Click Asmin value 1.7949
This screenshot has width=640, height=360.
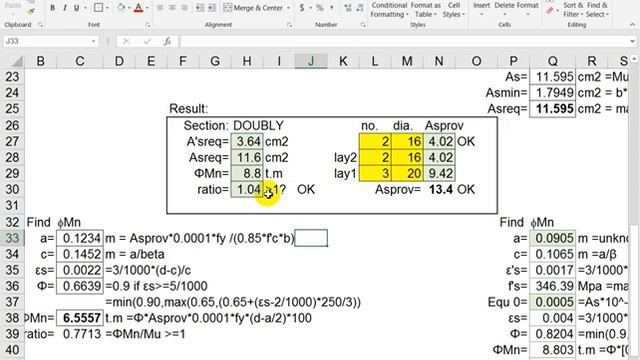click(553, 93)
